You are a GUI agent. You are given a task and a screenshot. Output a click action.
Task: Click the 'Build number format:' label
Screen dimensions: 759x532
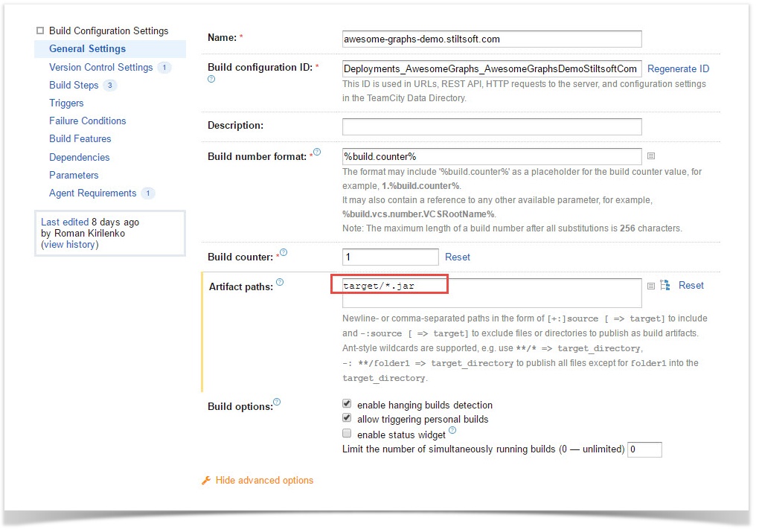(x=257, y=156)
